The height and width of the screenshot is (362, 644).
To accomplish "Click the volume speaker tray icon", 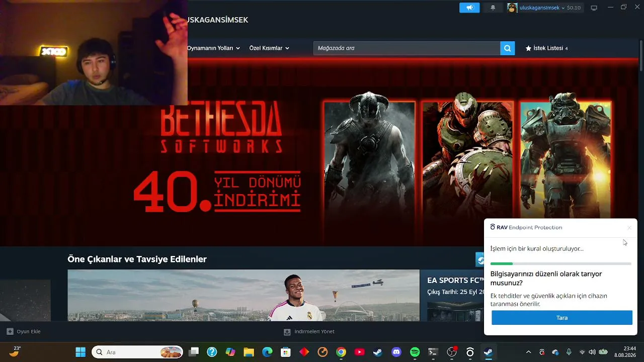I will coord(592,352).
